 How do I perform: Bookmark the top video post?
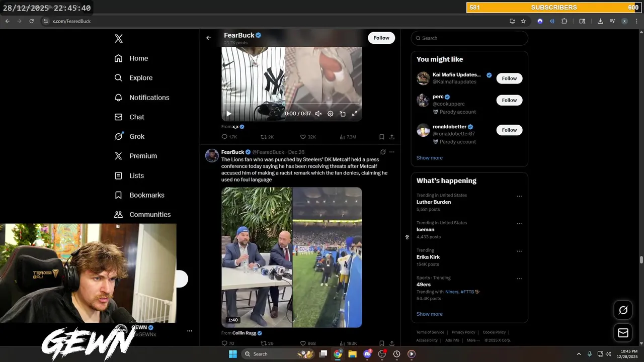[382, 137]
